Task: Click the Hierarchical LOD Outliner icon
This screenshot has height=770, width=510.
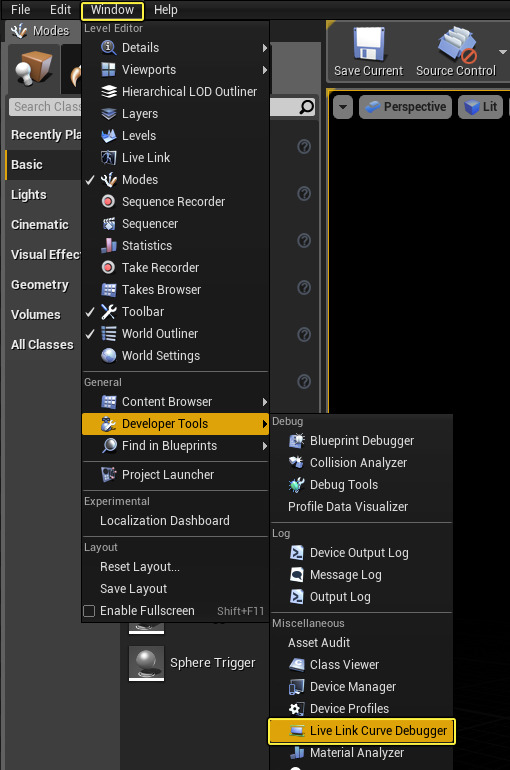Action: (108, 92)
